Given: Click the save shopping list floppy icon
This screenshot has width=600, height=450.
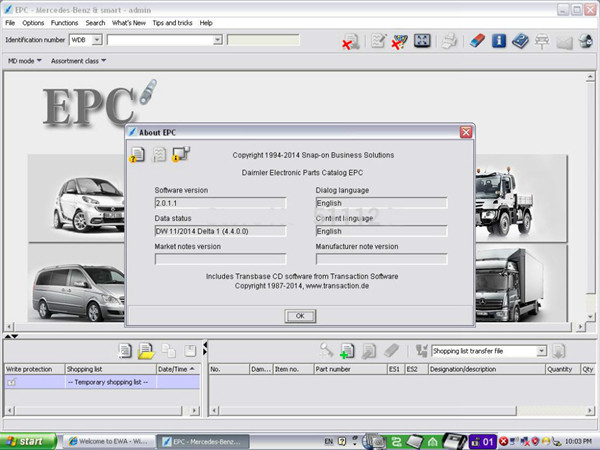Looking at the screenshot, I should click(x=190, y=351).
